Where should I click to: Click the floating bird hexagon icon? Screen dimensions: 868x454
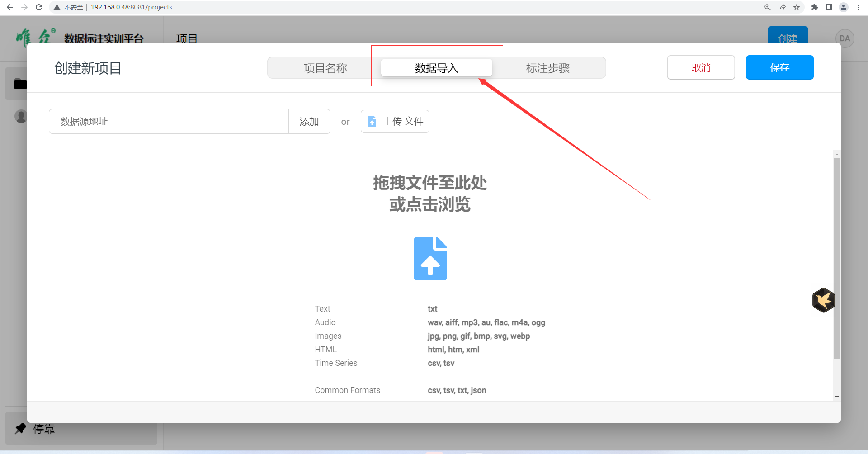point(823,300)
